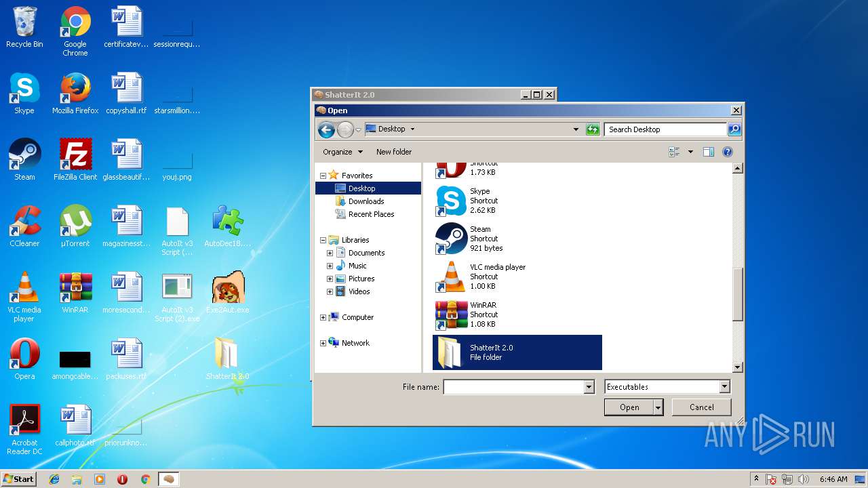
Task: Open the dialog Help icon
Action: click(x=728, y=152)
